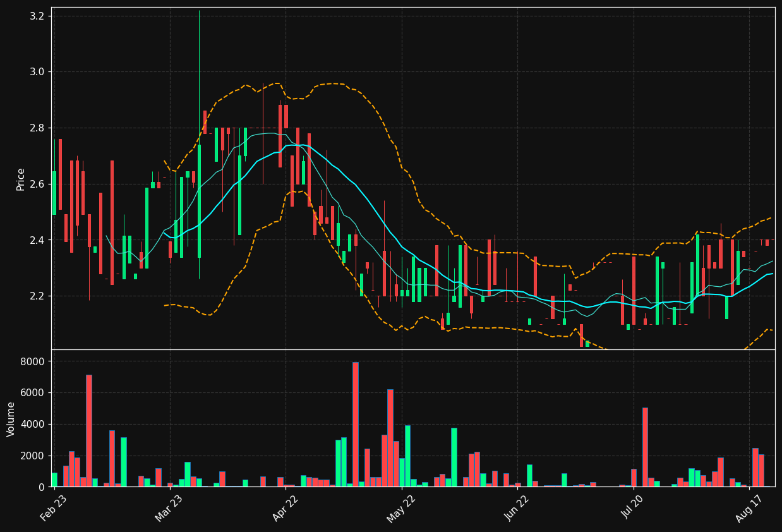Click the 'Apr 22' date label

coord(285,508)
